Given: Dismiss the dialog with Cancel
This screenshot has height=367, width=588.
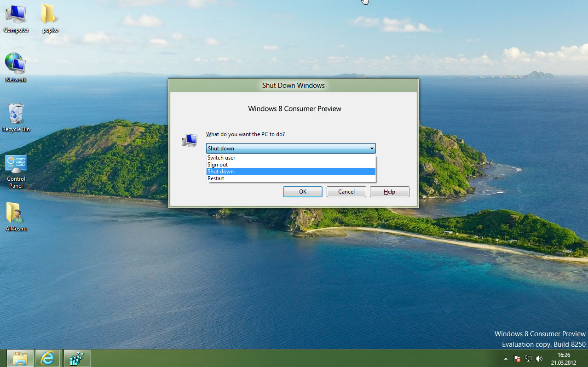Looking at the screenshot, I should pos(346,192).
